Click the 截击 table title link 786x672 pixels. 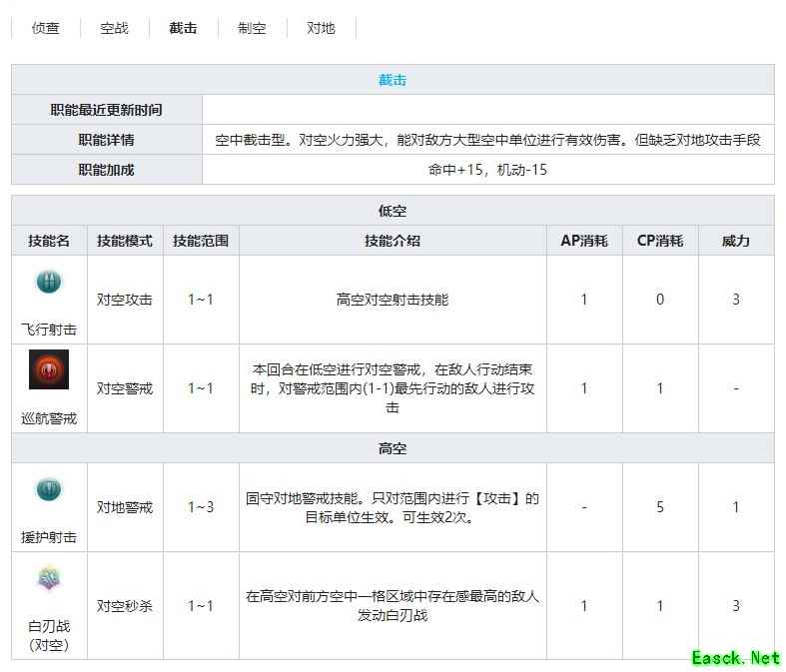pyautogui.click(x=393, y=80)
